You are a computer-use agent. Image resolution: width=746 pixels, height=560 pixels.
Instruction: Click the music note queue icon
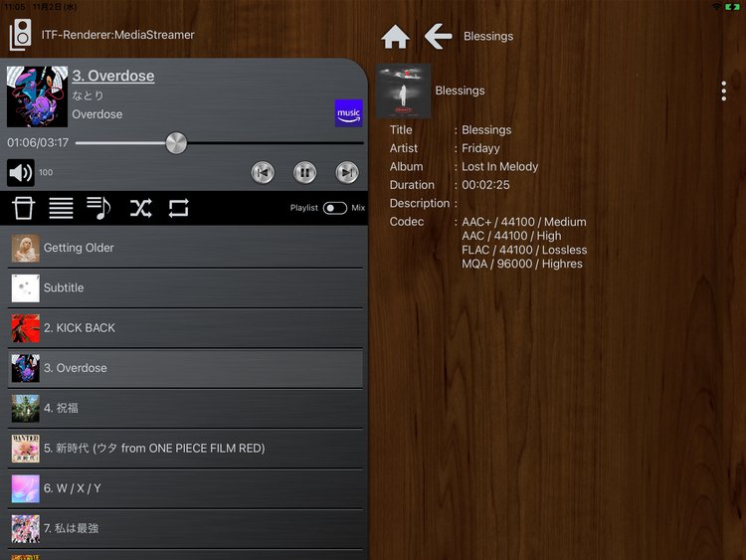pos(99,208)
